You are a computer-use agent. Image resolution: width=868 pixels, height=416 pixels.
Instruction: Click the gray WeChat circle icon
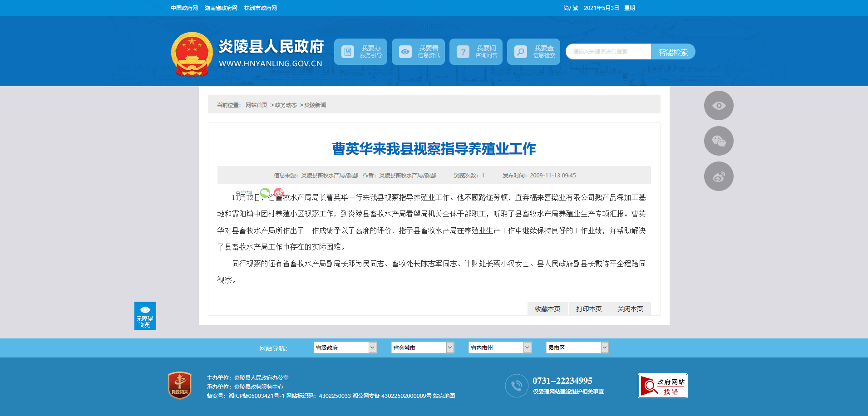[x=718, y=141]
